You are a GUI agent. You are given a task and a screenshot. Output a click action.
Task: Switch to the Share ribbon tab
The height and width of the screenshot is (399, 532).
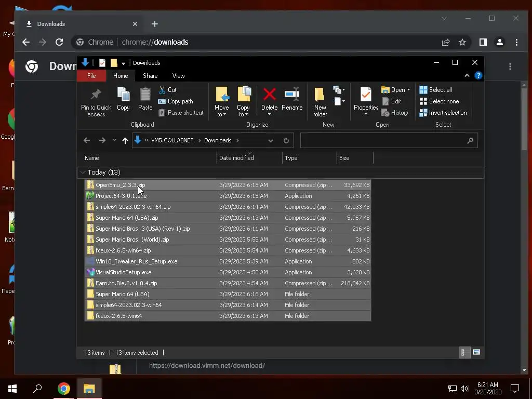click(150, 76)
